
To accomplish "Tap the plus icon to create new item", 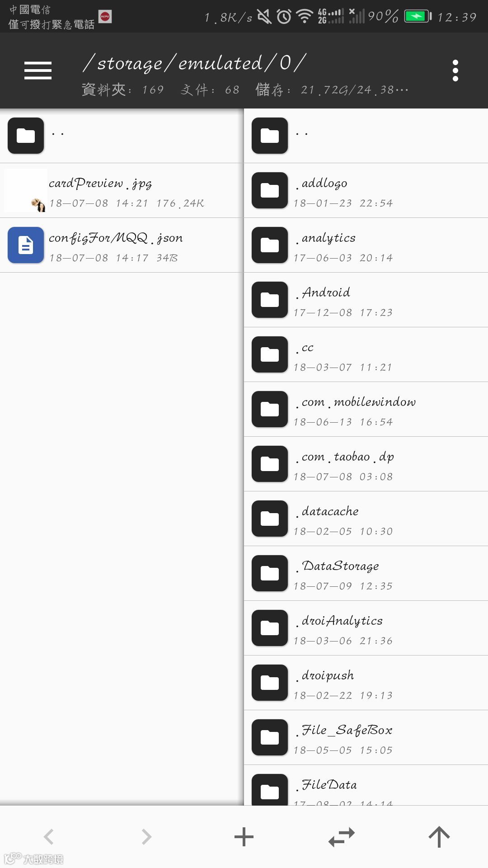I will coord(244,837).
